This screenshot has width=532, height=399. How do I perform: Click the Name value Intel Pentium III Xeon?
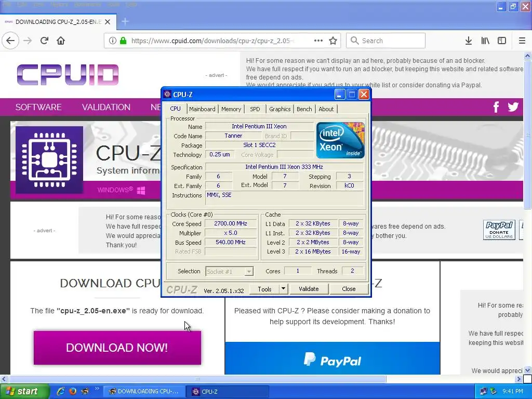click(259, 126)
